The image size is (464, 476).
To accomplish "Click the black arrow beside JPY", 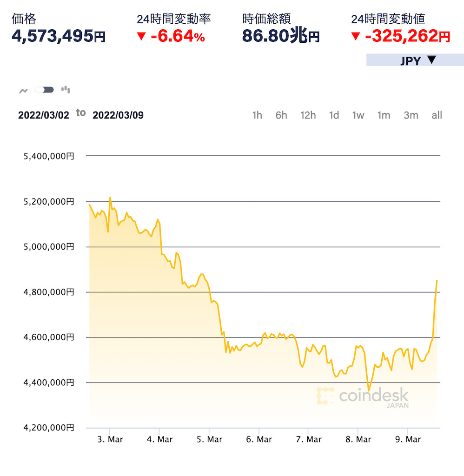I will 431,60.
